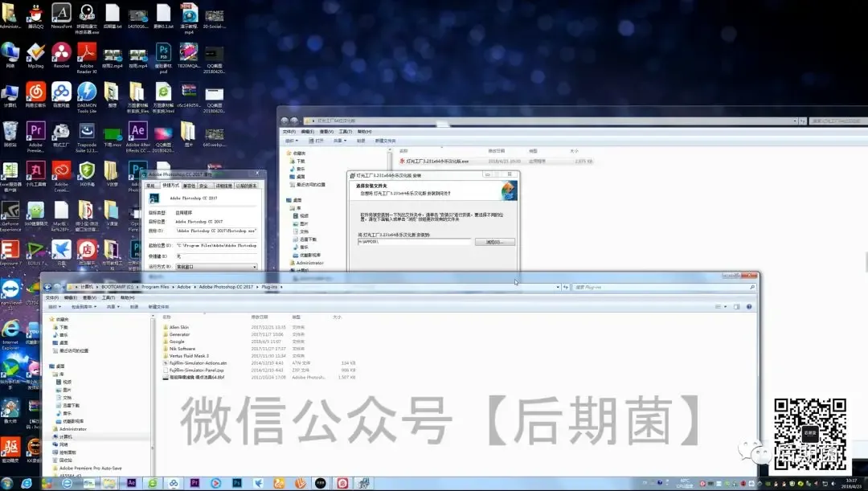
Task: Select the Mp3tag desktop icon
Action: (35, 55)
